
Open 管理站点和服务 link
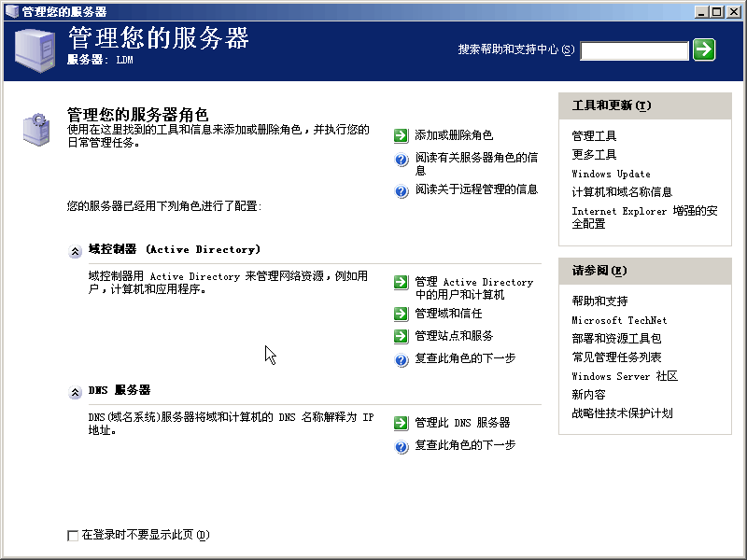454,336
